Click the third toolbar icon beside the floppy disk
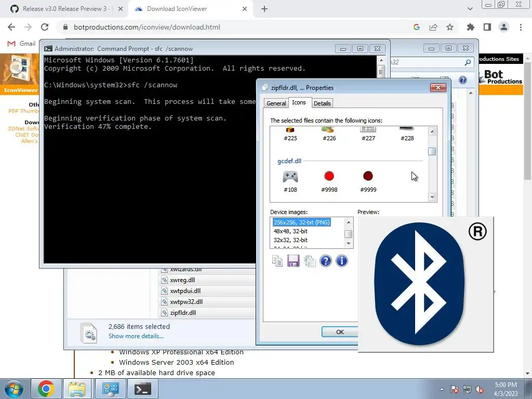 point(310,261)
